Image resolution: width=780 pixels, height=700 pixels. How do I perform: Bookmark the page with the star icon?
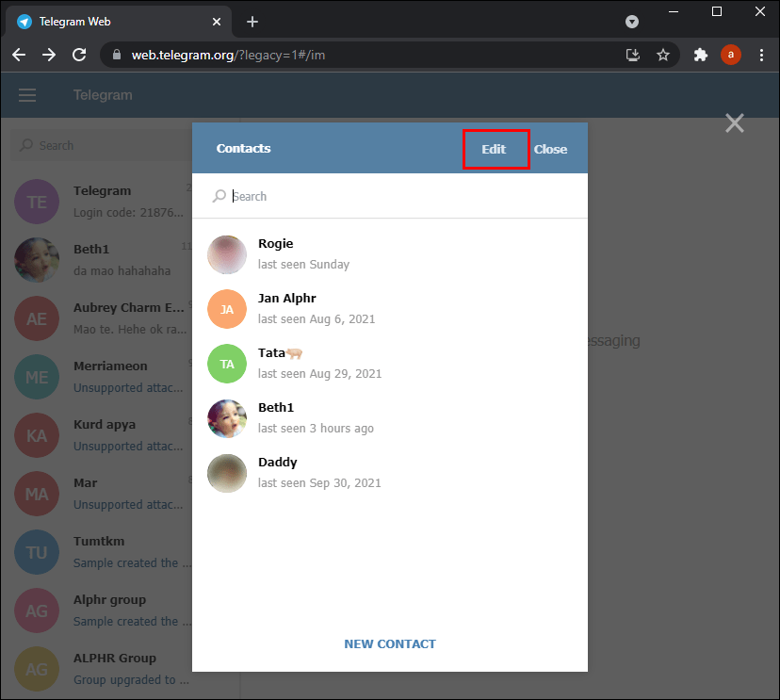tap(663, 55)
